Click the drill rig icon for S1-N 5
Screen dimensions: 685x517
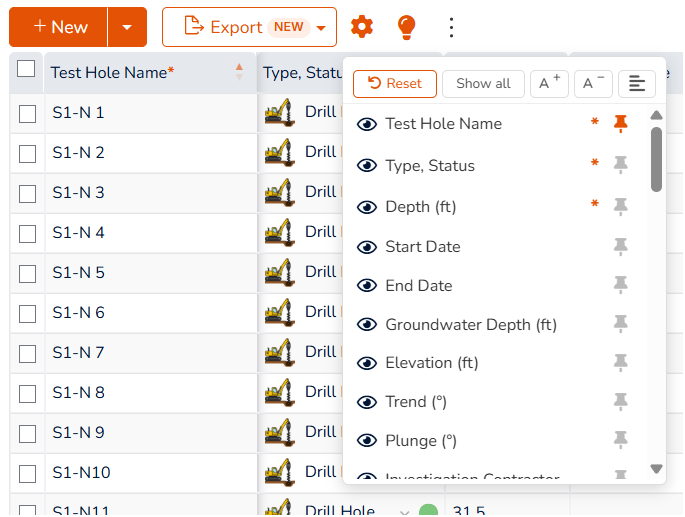[280, 272]
